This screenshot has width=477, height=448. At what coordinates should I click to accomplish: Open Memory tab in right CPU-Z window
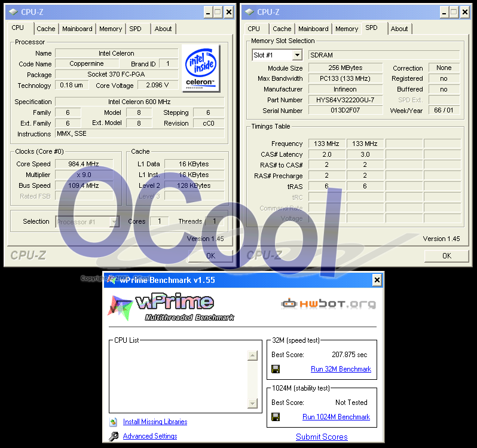[347, 29]
